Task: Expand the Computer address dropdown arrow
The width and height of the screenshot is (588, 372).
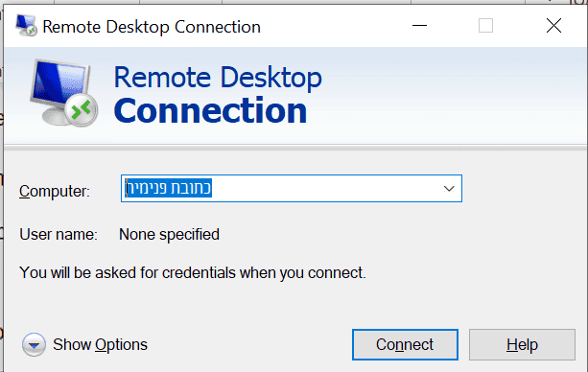Action: click(449, 189)
